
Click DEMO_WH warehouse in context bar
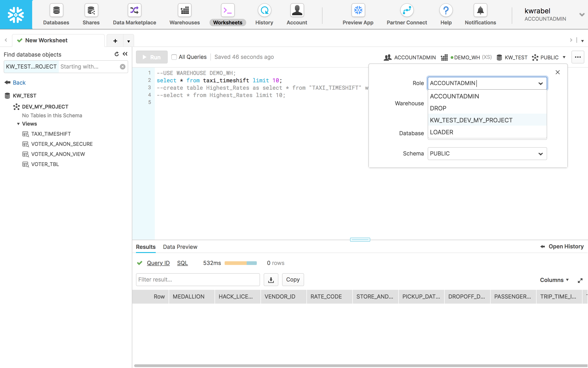[466, 57]
